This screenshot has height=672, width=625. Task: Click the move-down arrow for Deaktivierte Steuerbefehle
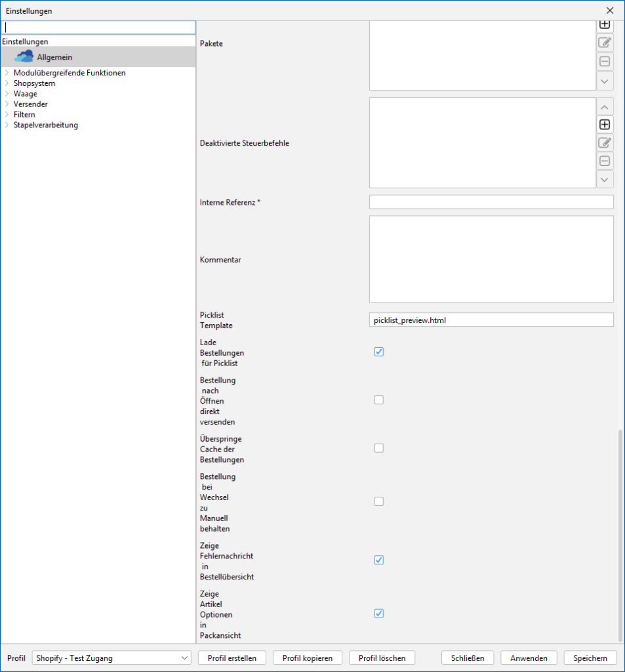pos(605,179)
